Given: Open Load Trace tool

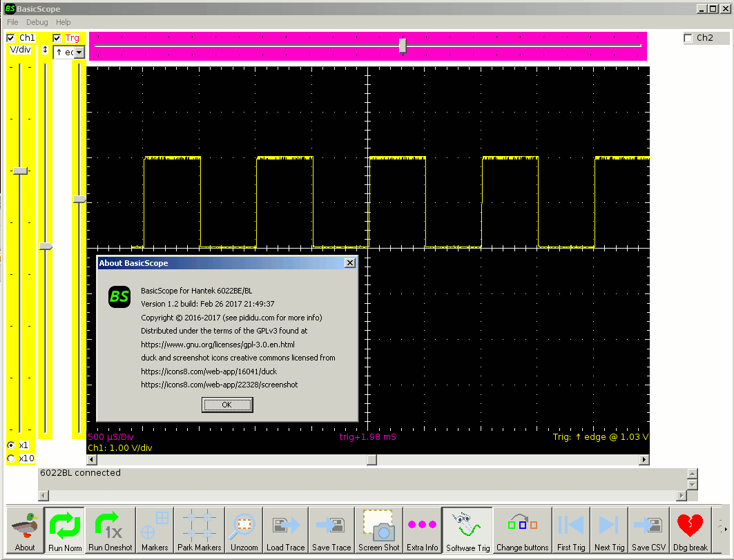Looking at the screenshot, I should tap(286, 530).
